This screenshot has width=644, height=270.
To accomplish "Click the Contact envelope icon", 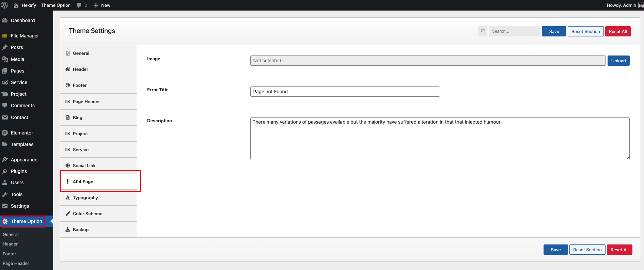I will [5, 117].
